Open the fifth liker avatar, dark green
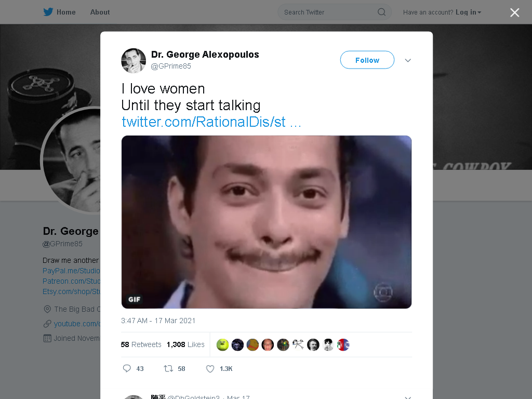 pos(283,345)
